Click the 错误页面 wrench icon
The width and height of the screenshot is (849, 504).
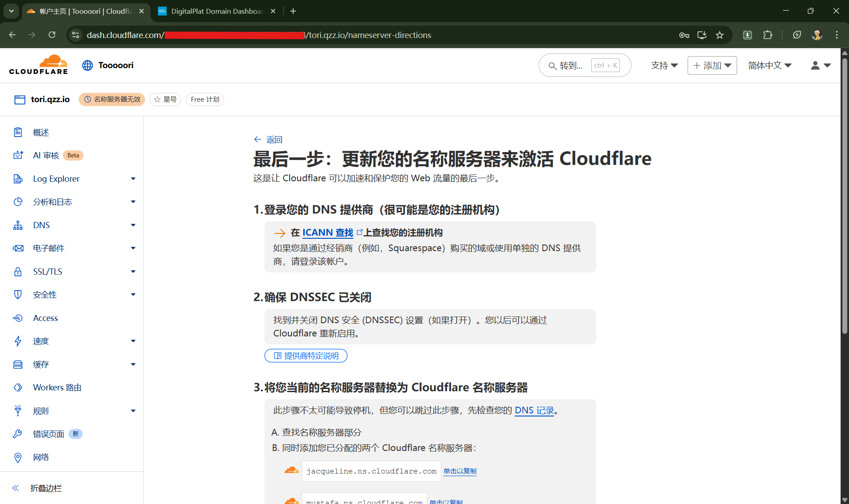point(18,434)
